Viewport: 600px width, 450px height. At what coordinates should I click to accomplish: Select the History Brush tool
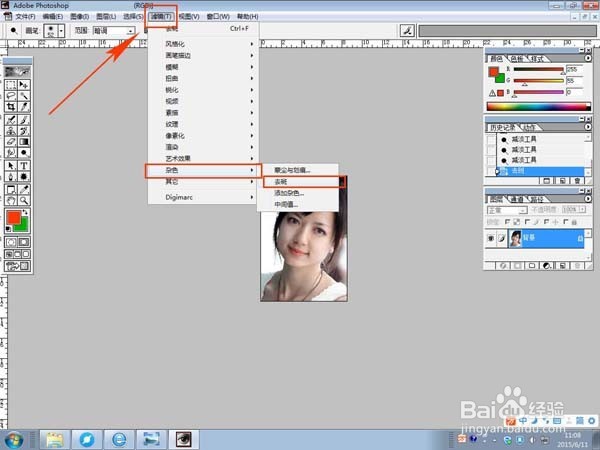coord(24,131)
